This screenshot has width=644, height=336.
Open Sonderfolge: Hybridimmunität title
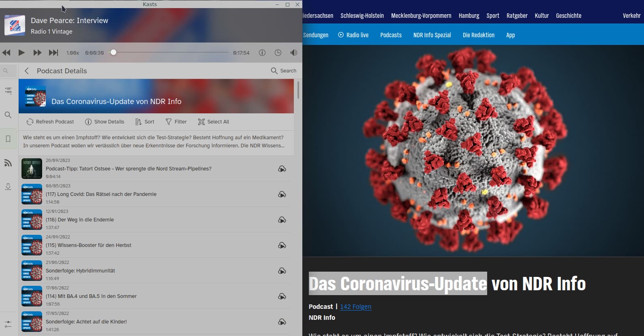click(80, 271)
